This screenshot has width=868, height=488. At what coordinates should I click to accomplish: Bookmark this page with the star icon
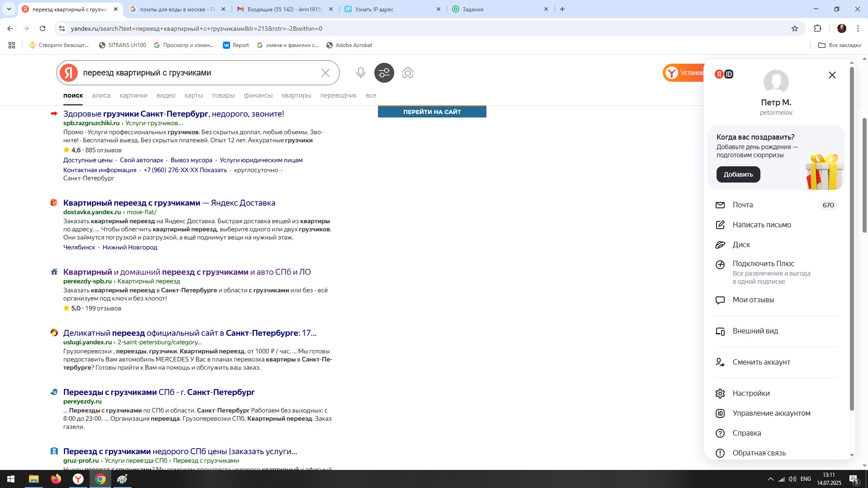point(795,28)
